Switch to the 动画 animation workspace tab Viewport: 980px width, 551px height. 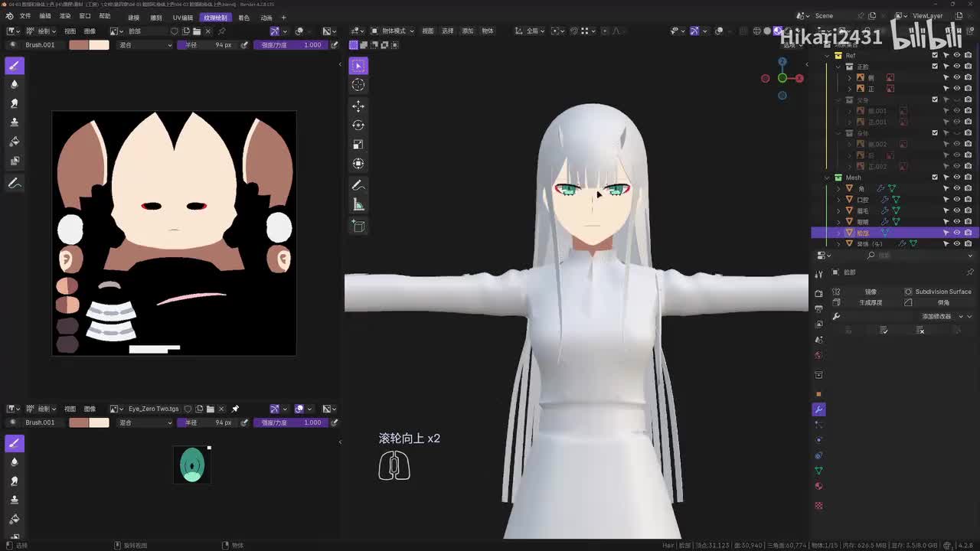click(x=266, y=17)
